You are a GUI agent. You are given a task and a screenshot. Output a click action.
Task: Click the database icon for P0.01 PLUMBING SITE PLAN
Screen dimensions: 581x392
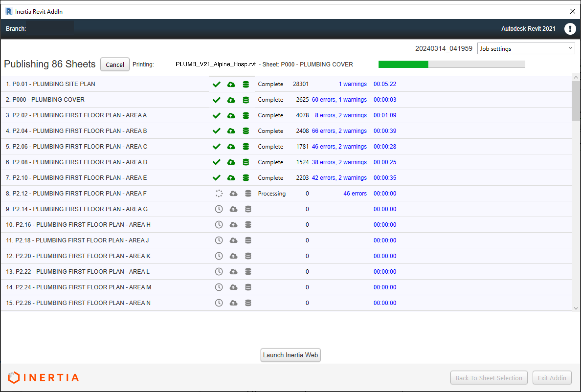(x=246, y=84)
